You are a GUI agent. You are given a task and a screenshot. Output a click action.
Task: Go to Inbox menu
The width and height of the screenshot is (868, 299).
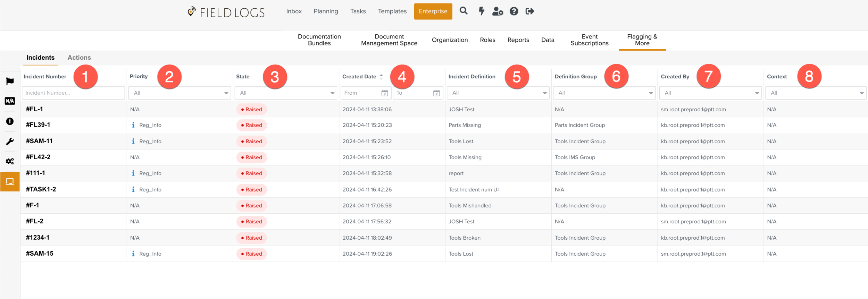tap(294, 11)
